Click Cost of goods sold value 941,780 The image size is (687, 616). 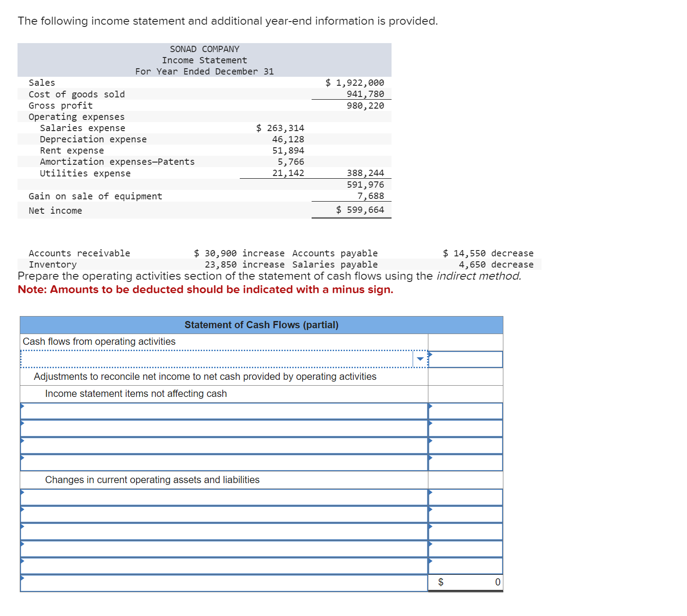point(365,94)
